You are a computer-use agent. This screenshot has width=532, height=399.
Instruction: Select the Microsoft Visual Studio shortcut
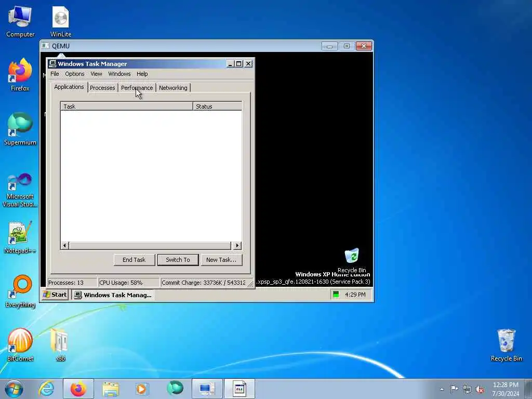(20, 190)
